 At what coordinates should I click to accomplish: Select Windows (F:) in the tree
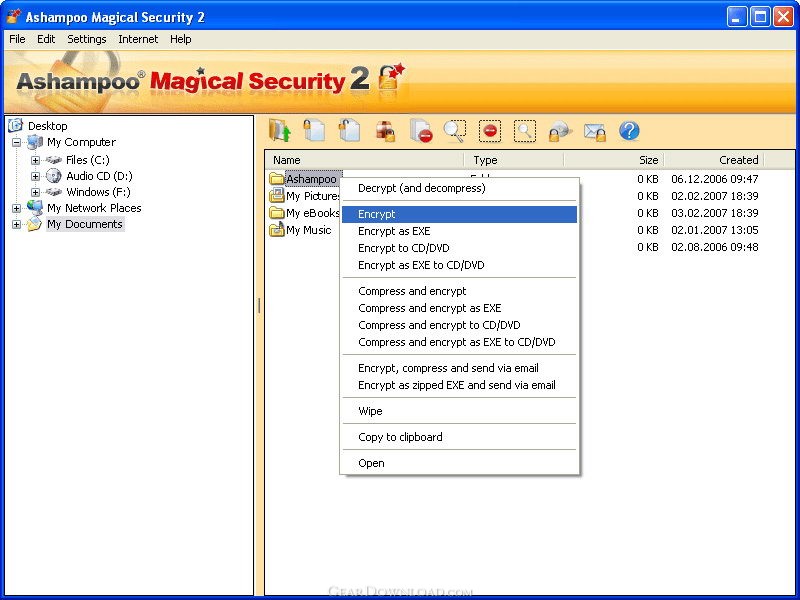pyautogui.click(x=98, y=192)
